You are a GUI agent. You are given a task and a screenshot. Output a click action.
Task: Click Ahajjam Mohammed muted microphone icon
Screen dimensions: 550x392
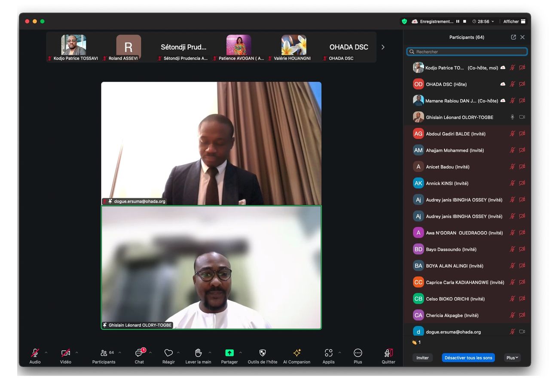(x=512, y=150)
